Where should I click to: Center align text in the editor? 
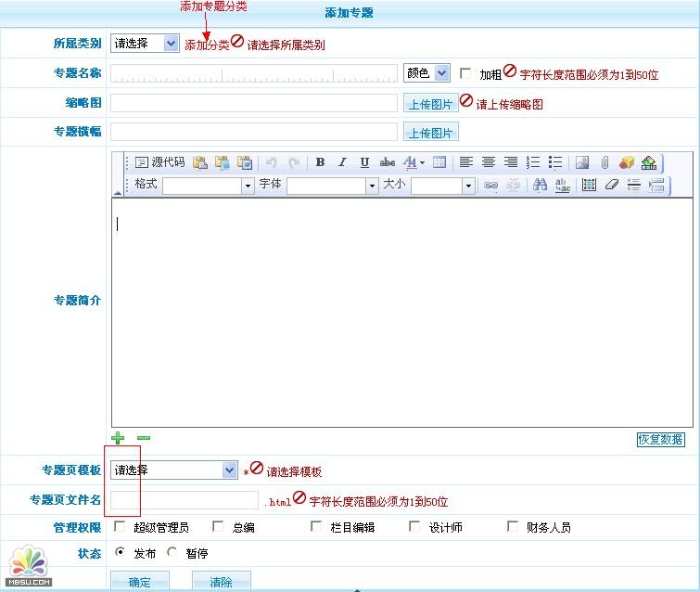tap(489, 162)
